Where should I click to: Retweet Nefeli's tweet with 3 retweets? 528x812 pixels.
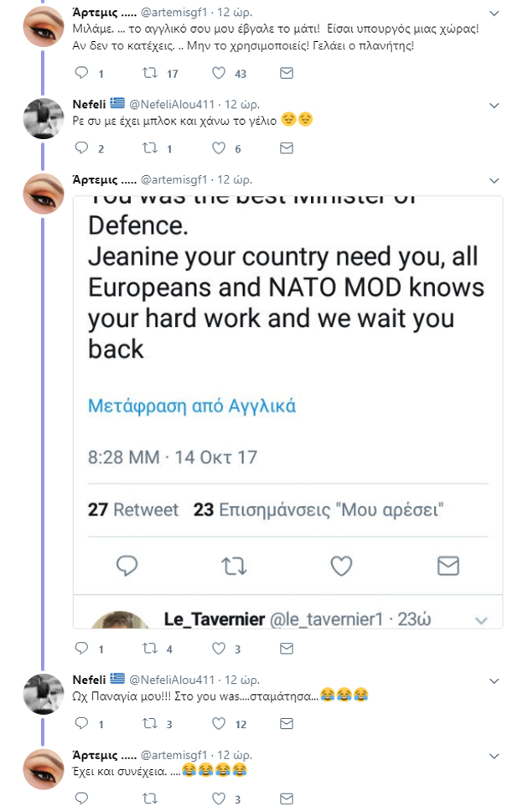[x=151, y=723]
